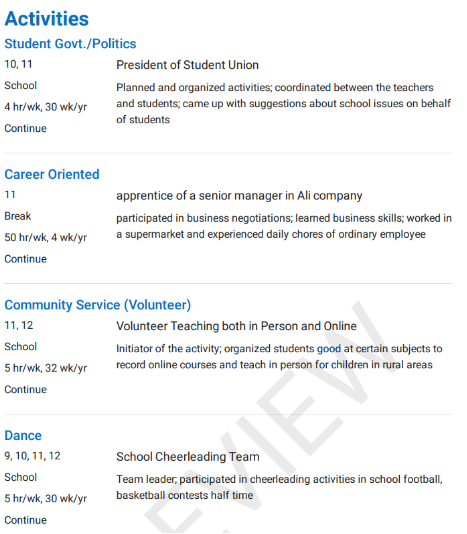Select apprentice of a senior manager title
This screenshot has width=467, height=534.
click(x=239, y=196)
